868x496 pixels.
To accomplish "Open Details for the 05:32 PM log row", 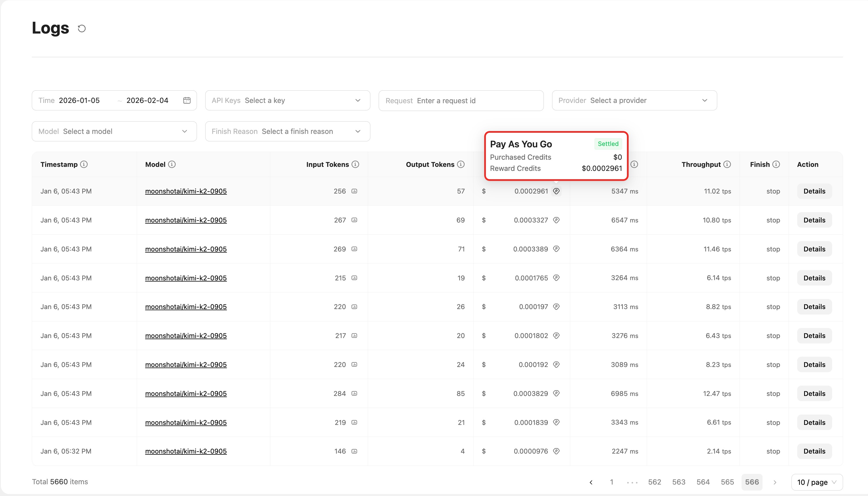I will click(814, 451).
